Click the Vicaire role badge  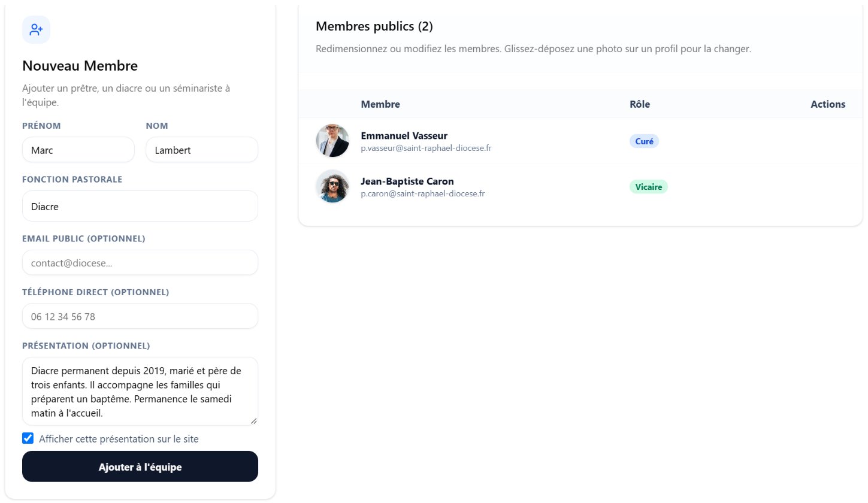coord(648,187)
